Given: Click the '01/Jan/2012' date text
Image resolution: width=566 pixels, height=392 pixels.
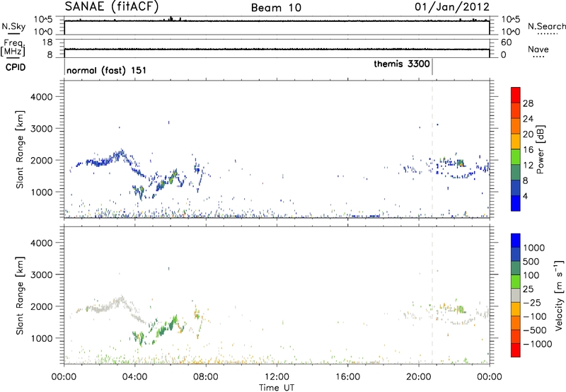Looking at the screenshot, I should pyautogui.click(x=452, y=7).
